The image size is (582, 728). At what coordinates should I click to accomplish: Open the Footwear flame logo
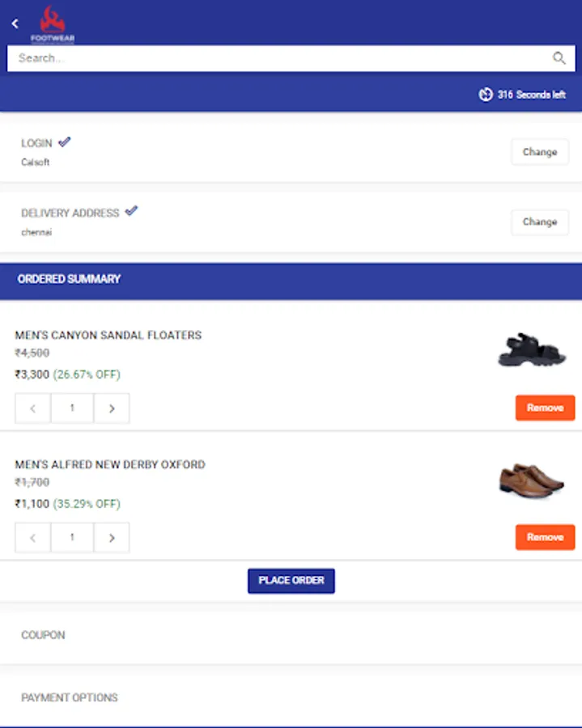point(53,23)
